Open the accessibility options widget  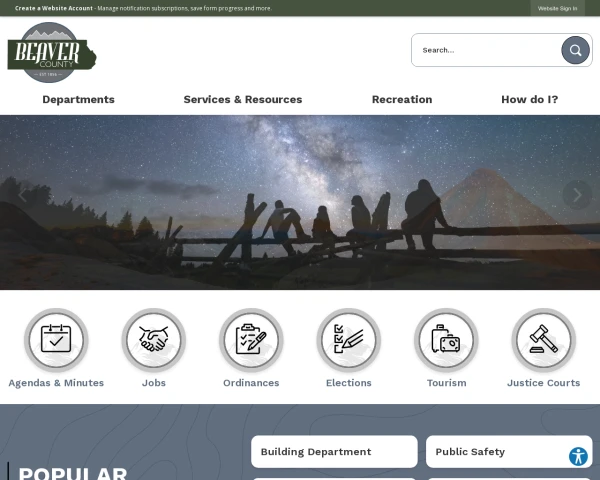[578, 457]
